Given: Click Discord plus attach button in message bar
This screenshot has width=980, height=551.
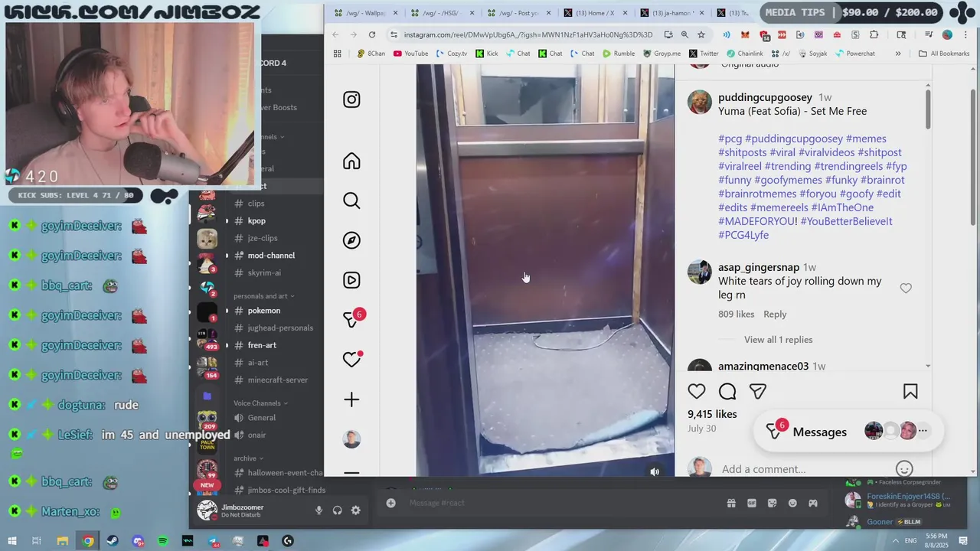Looking at the screenshot, I should (x=390, y=503).
